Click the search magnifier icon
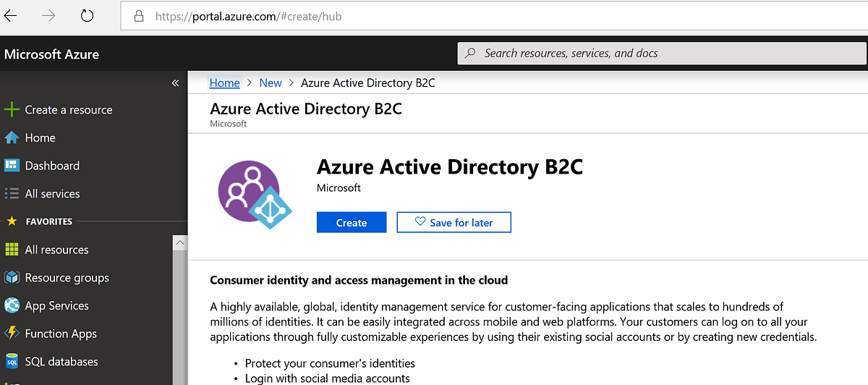This screenshot has width=868, height=385. pos(471,53)
